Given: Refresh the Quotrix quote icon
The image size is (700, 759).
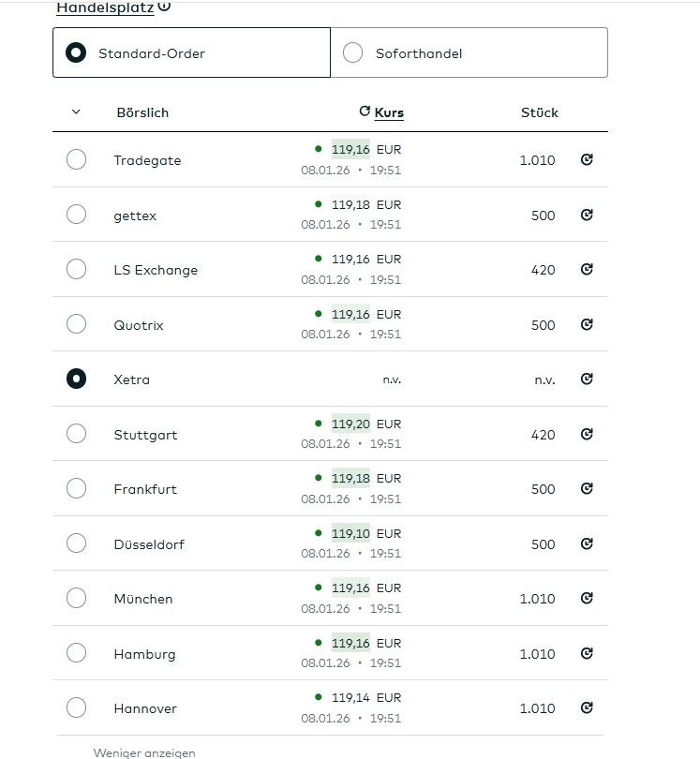Looking at the screenshot, I should (x=587, y=324).
